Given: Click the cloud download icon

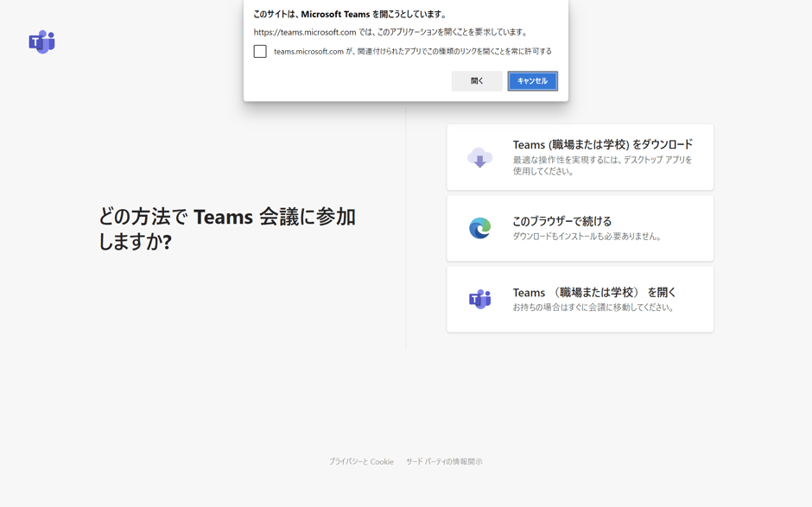Looking at the screenshot, I should [479, 158].
